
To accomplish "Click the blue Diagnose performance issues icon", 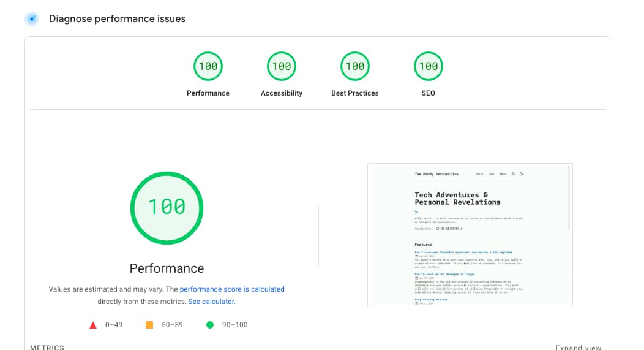I will [32, 18].
